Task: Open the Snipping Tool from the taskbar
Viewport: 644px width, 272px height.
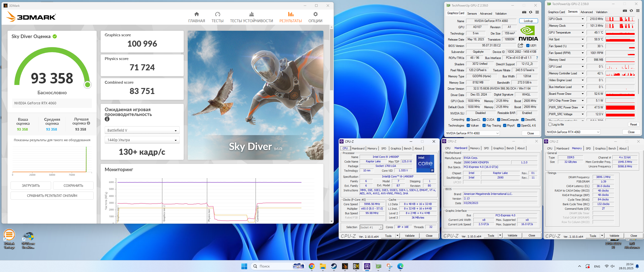Action: click(x=389, y=266)
